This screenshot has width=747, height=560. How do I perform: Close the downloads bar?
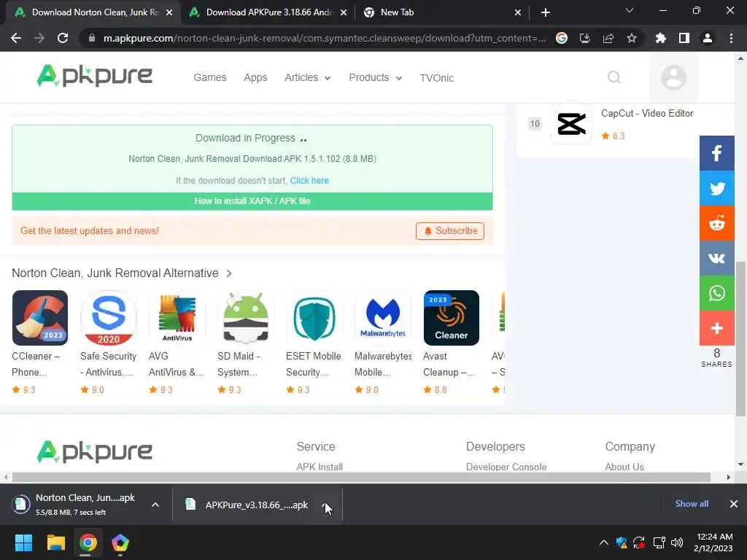pos(734,503)
